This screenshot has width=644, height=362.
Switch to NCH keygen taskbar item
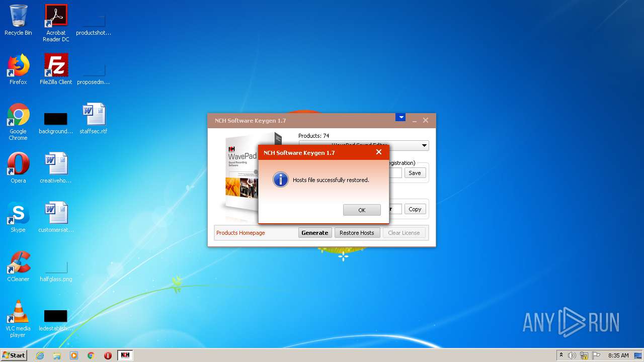[125, 355]
